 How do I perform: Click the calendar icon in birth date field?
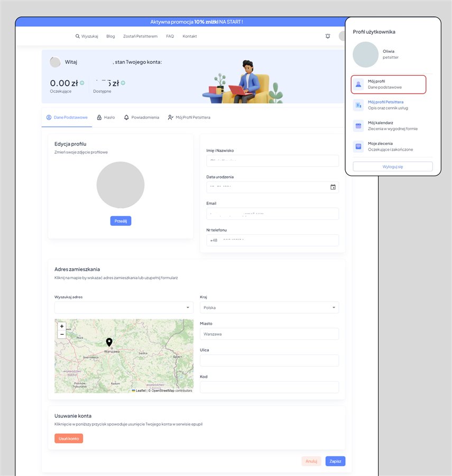[x=333, y=187]
